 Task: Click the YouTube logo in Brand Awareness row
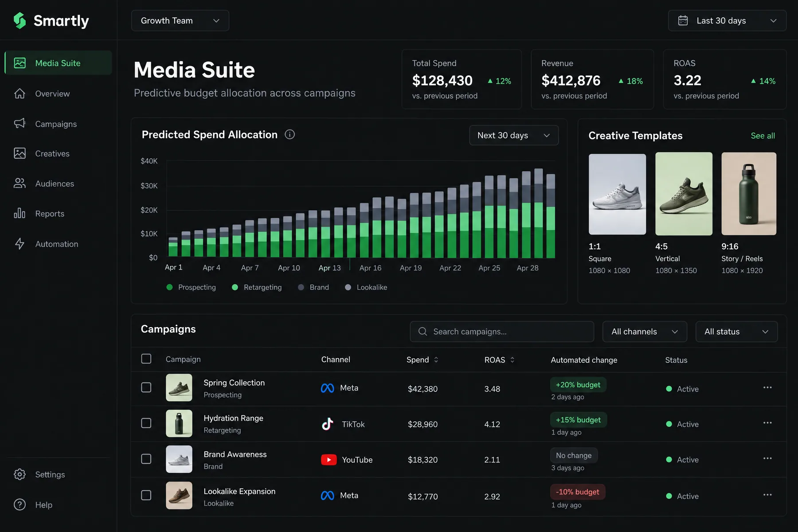[329, 460]
